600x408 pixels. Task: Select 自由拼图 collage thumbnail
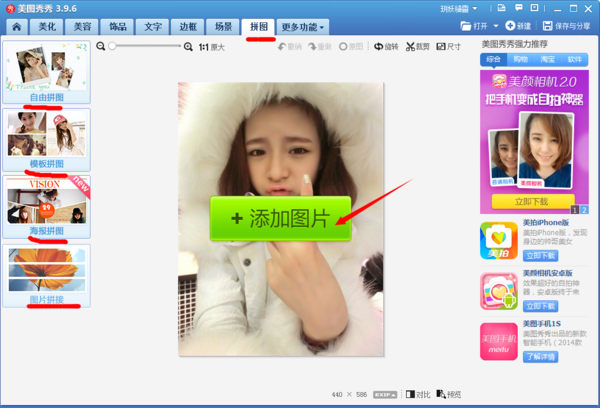[x=47, y=72]
